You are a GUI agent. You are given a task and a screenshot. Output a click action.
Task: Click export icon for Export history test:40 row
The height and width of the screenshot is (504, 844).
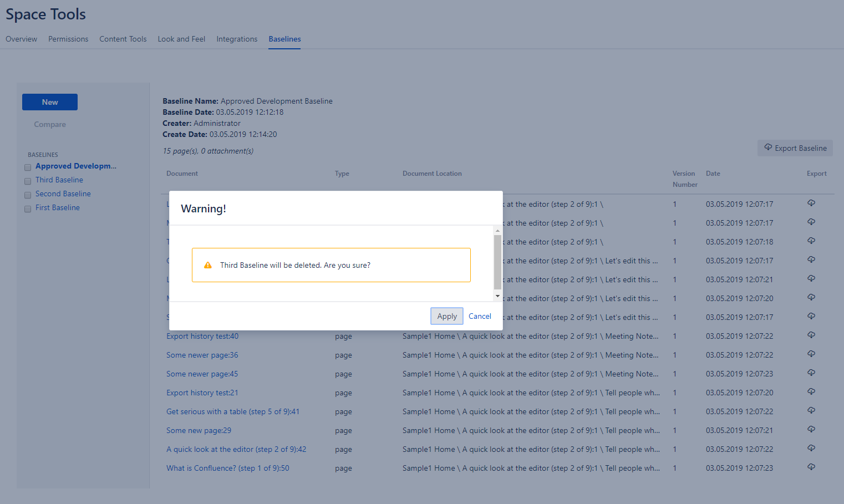[x=811, y=335]
